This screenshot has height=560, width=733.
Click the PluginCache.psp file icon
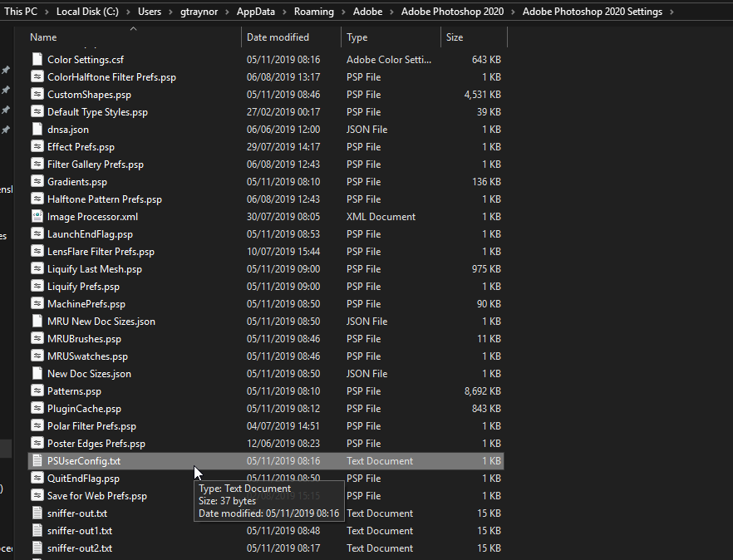pyautogui.click(x=37, y=409)
